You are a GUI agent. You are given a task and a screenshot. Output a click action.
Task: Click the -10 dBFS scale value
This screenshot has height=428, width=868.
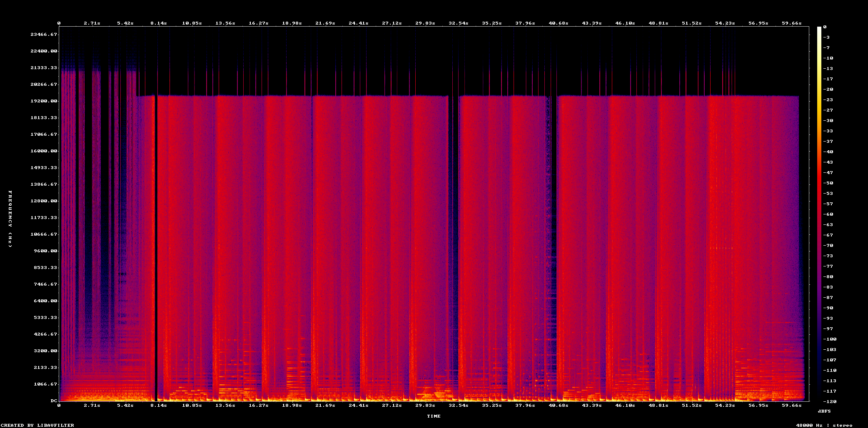point(828,58)
